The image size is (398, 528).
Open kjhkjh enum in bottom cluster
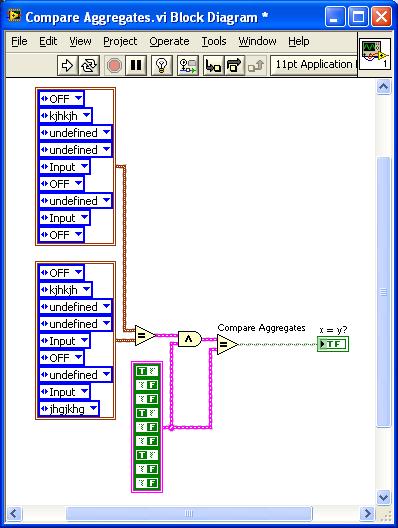coord(66,290)
